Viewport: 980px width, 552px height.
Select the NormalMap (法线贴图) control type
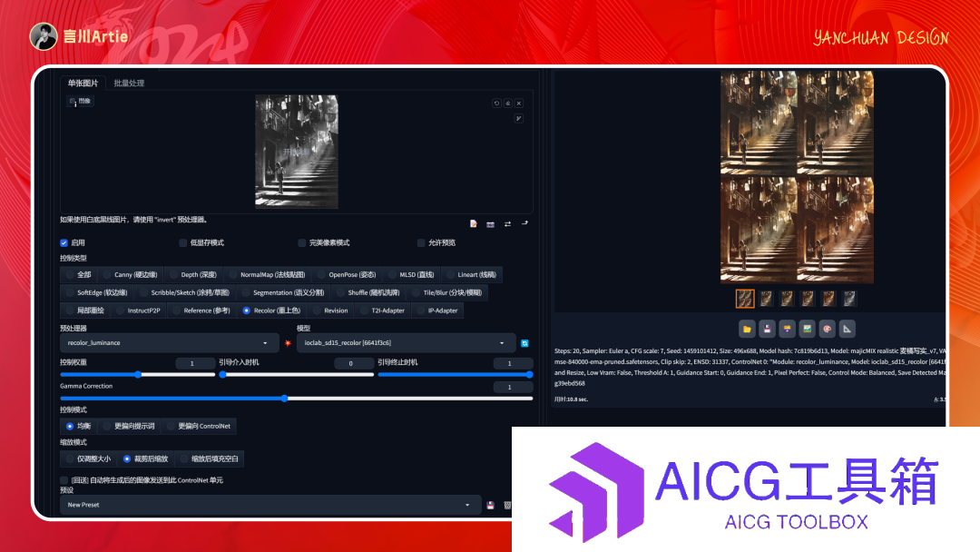coord(267,274)
